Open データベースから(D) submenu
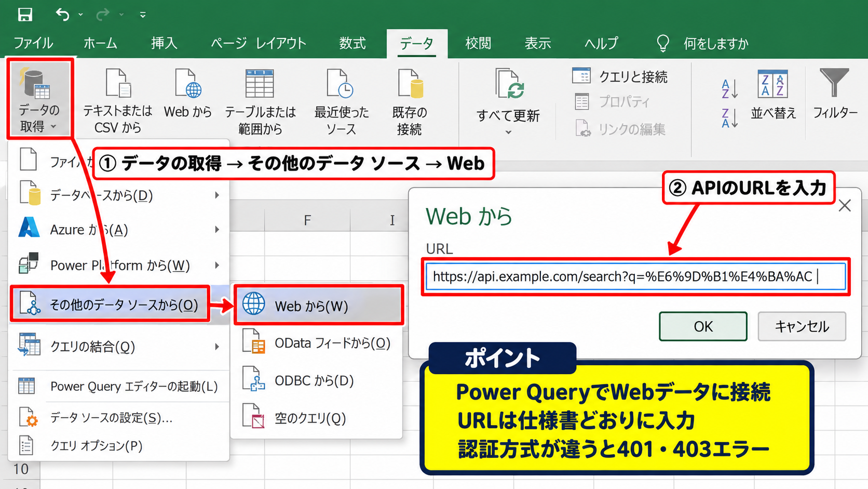Viewport: 868px width, 489px height. [118, 195]
